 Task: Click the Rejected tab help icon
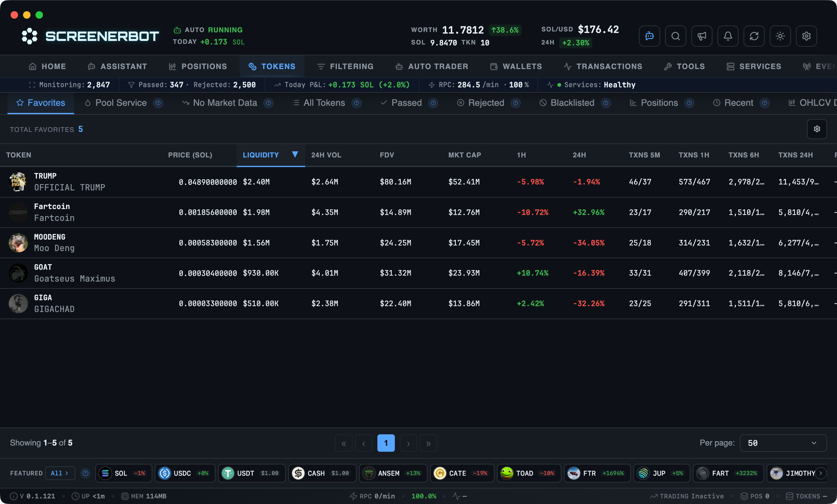click(x=516, y=103)
